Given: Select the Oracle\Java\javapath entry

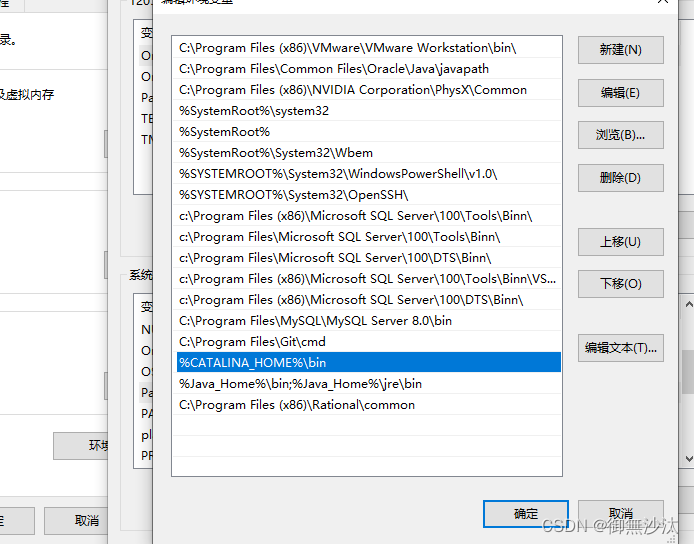Looking at the screenshot, I should tap(368, 69).
